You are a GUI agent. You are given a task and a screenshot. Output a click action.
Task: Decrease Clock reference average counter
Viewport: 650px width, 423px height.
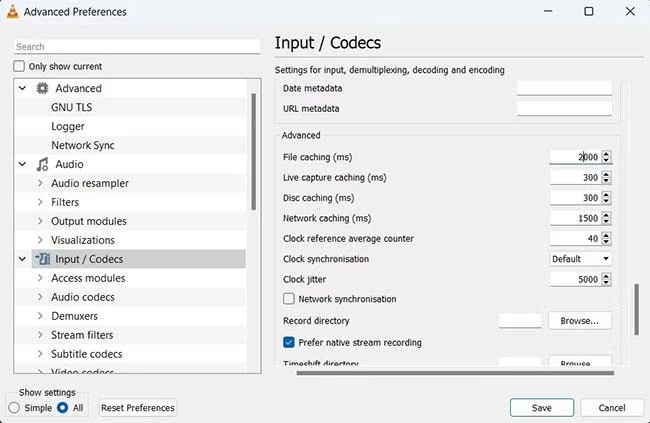(606, 241)
